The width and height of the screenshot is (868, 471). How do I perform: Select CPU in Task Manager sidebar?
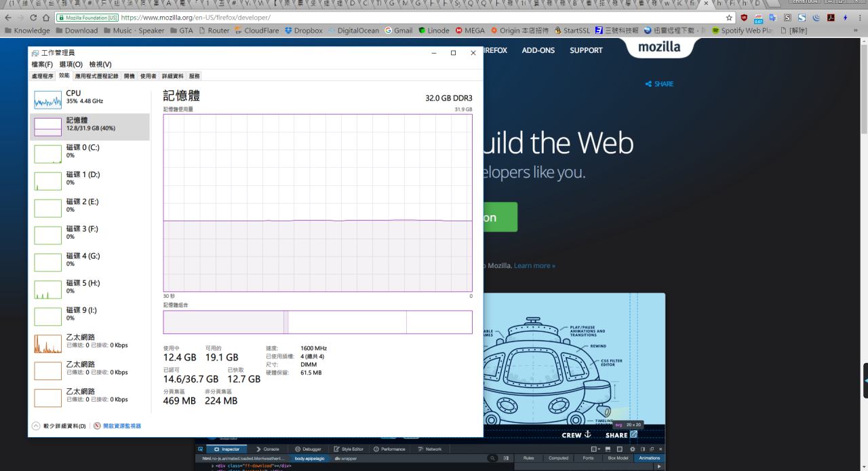90,99
